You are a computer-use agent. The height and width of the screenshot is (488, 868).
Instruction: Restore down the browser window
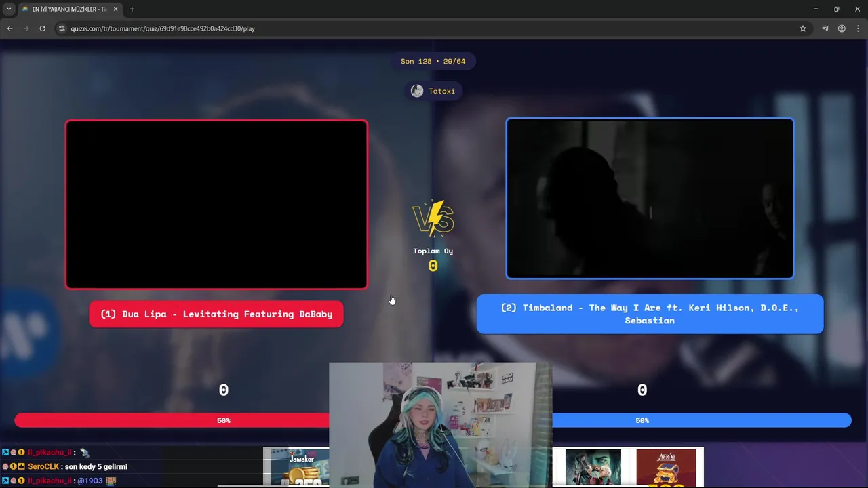tap(837, 9)
